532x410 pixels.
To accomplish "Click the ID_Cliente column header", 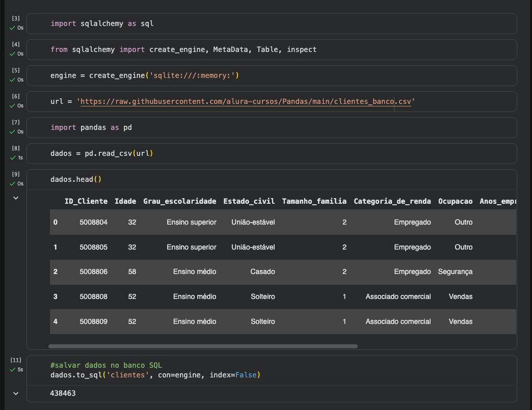I will coord(86,201).
